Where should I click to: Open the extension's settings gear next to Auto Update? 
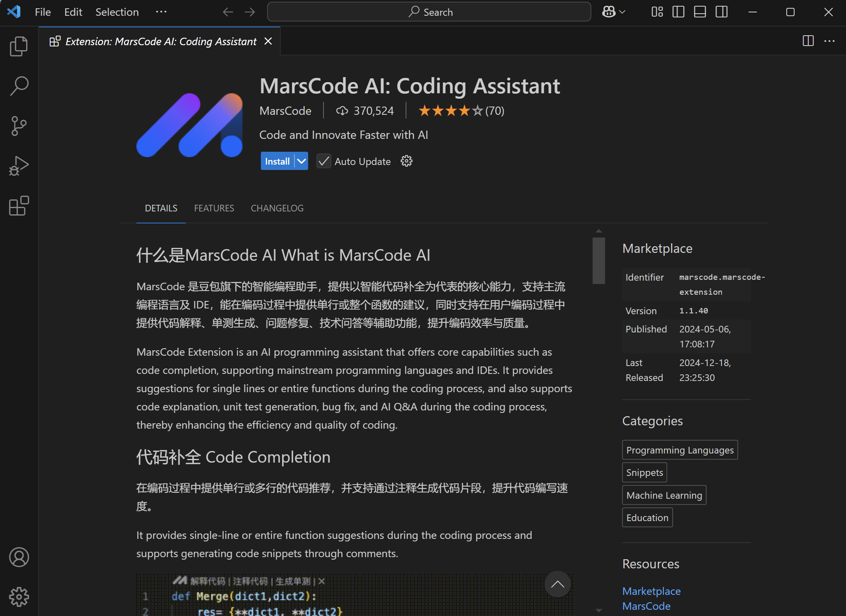click(x=406, y=161)
